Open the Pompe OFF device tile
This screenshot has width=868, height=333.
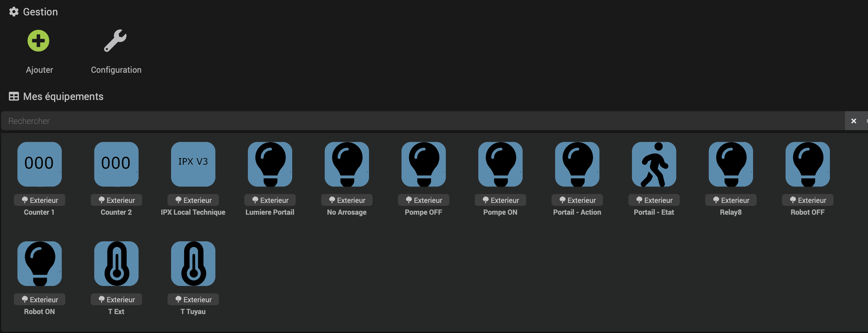pos(423,164)
